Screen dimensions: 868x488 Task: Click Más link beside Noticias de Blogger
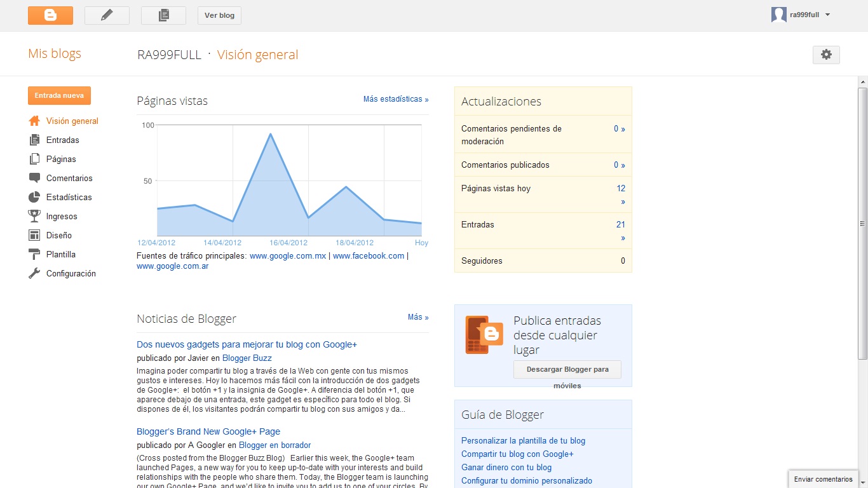[418, 317]
